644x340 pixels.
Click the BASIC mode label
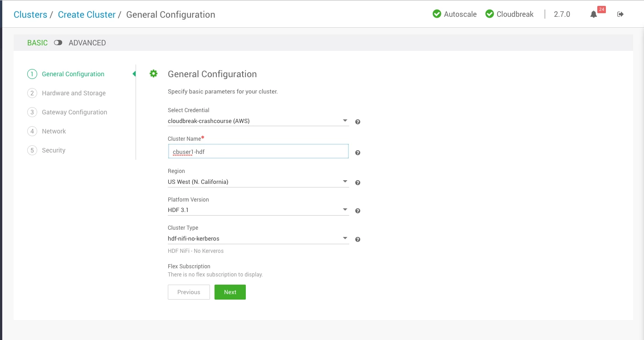click(37, 43)
